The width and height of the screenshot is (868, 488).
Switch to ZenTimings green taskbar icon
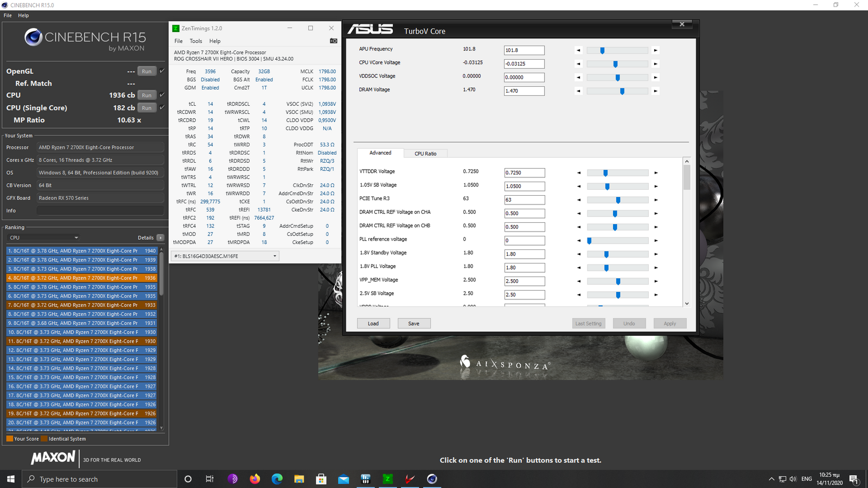click(387, 479)
